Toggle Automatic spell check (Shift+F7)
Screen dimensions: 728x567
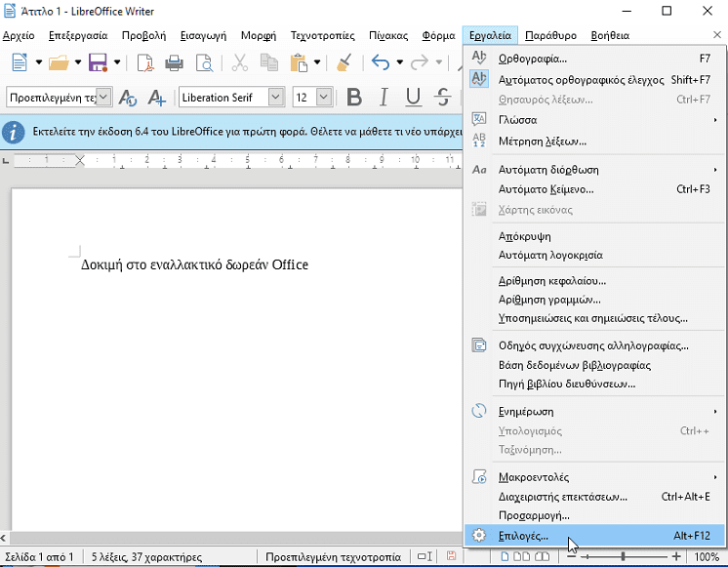click(x=594, y=80)
